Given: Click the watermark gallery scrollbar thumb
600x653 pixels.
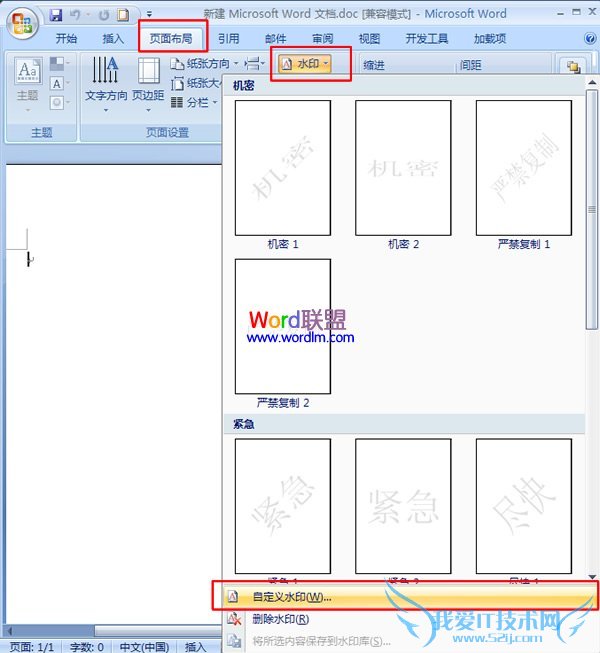Looking at the screenshot, I should [592, 209].
